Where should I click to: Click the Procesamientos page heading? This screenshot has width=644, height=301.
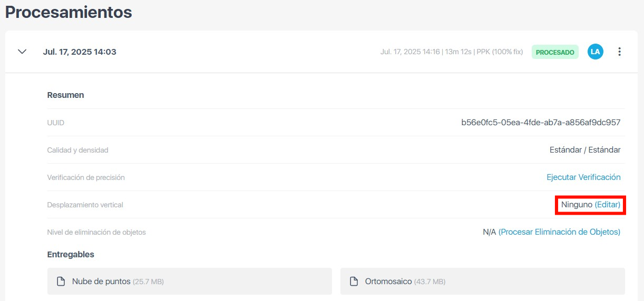[69, 12]
